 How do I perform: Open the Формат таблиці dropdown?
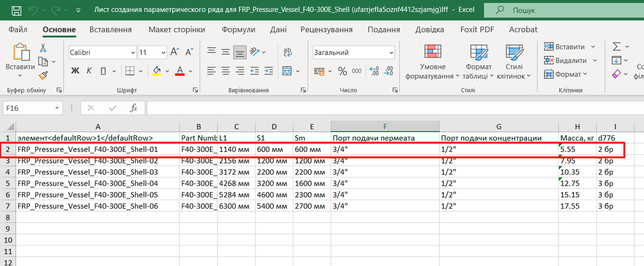[478, 63]
